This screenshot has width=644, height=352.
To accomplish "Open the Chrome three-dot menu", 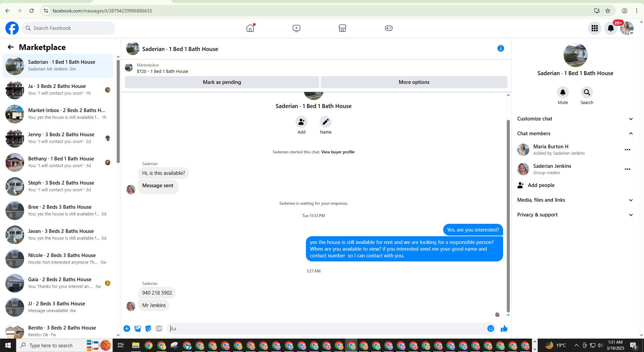I will [636, 11].
